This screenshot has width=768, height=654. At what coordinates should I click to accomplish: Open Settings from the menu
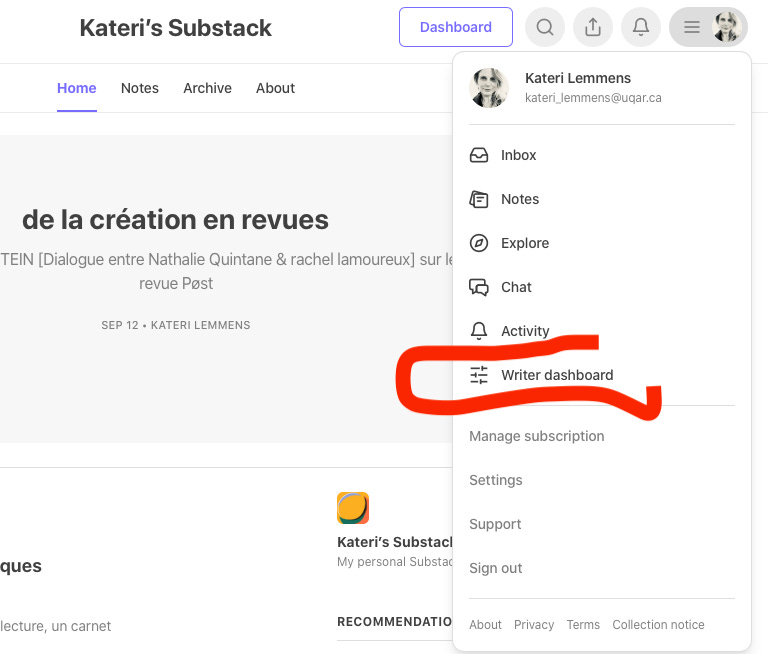(496, 481)
